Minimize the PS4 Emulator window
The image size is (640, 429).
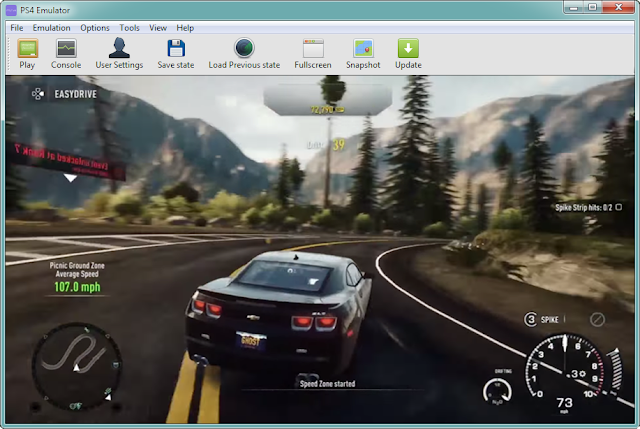click(574, 7)
